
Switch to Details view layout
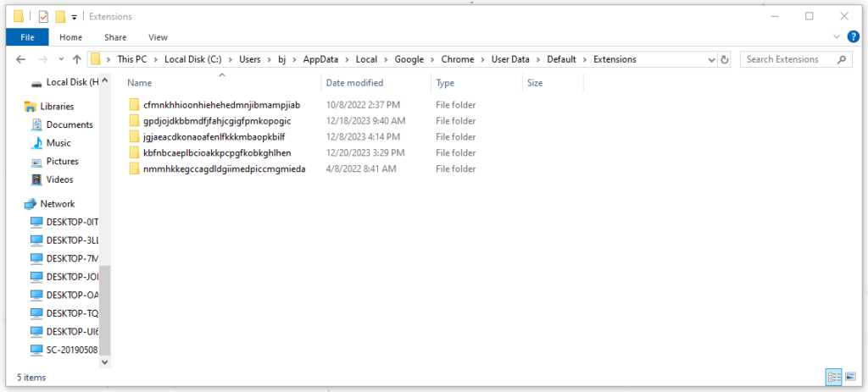click(x=833, y=377)
